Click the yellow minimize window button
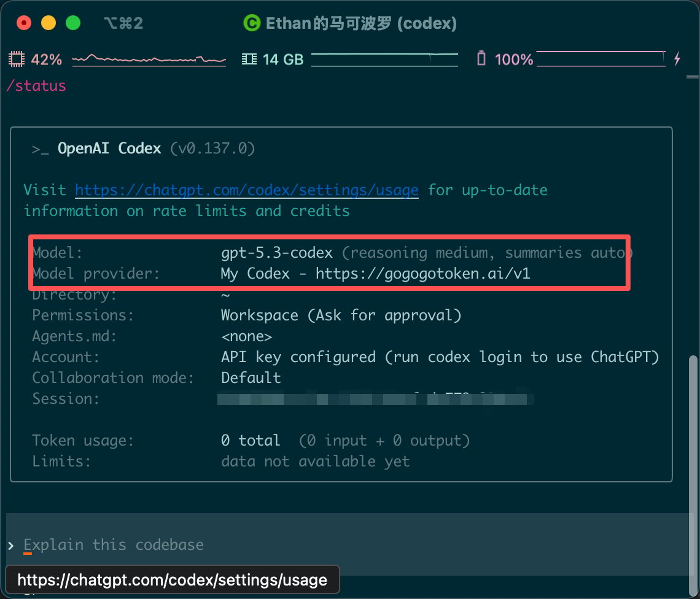 point(49,23)
